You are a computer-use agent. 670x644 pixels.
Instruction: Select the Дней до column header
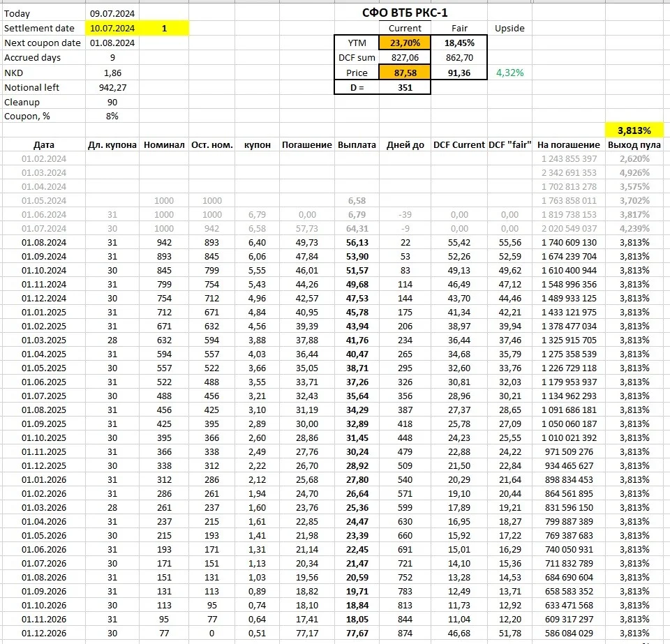pyautogui.click(x=405, y=144)
